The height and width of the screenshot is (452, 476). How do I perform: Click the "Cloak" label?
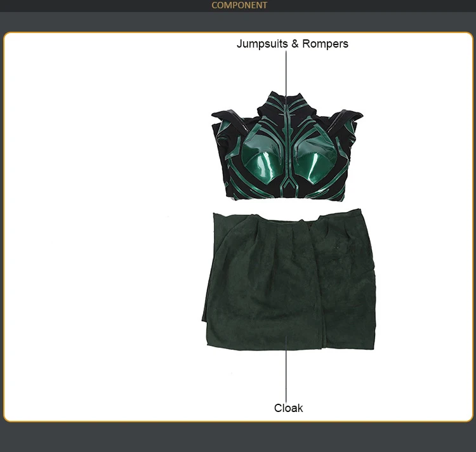[288, 408]
